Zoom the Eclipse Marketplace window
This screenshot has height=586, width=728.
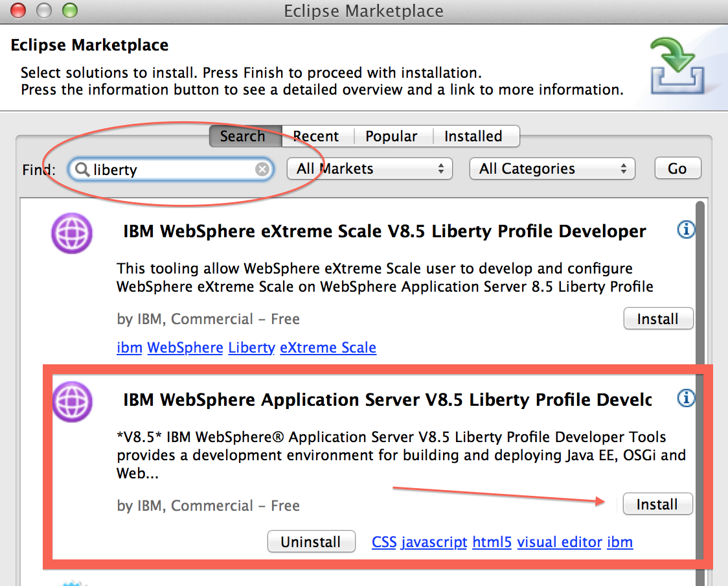coord(70,10)
